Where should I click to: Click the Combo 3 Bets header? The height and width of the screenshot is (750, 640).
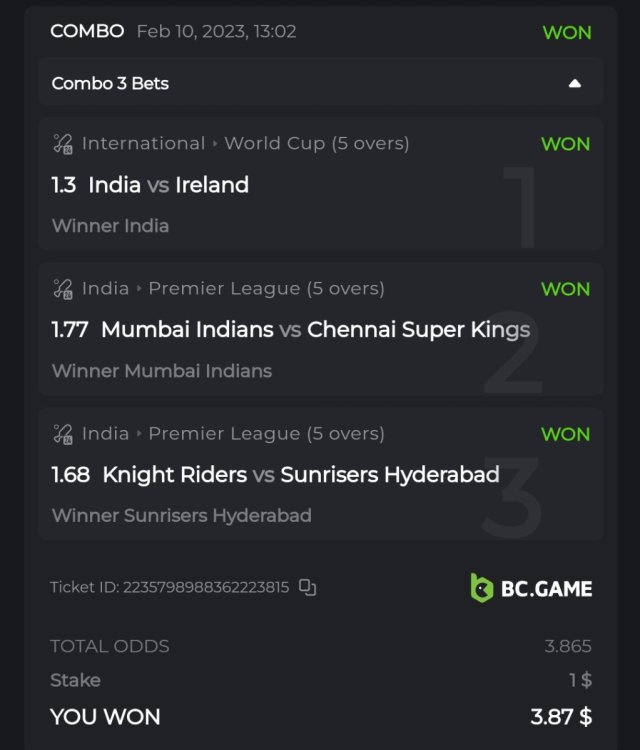click(110, 84)
